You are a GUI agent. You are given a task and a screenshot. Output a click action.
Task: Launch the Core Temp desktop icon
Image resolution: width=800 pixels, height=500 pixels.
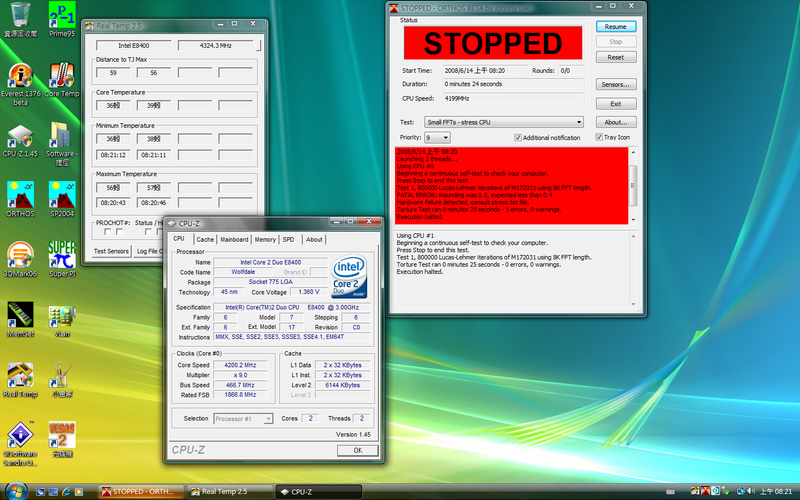[62, 80]
